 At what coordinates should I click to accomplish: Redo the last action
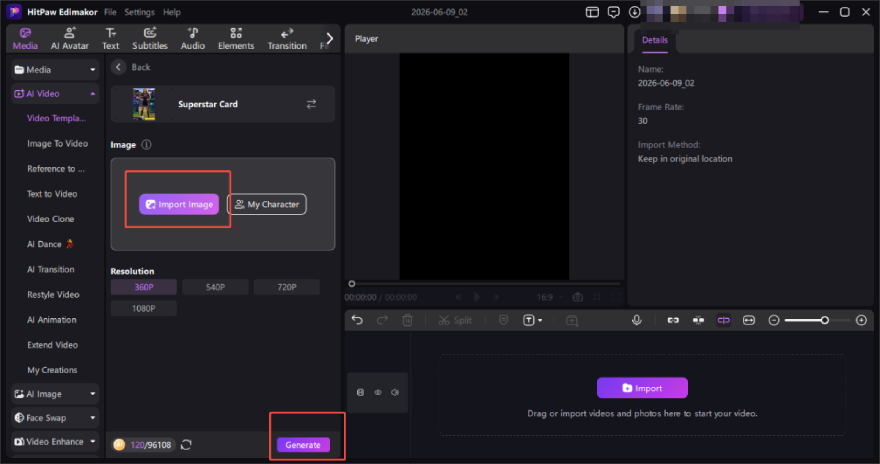pyautogui.click(x=382, y=320)
